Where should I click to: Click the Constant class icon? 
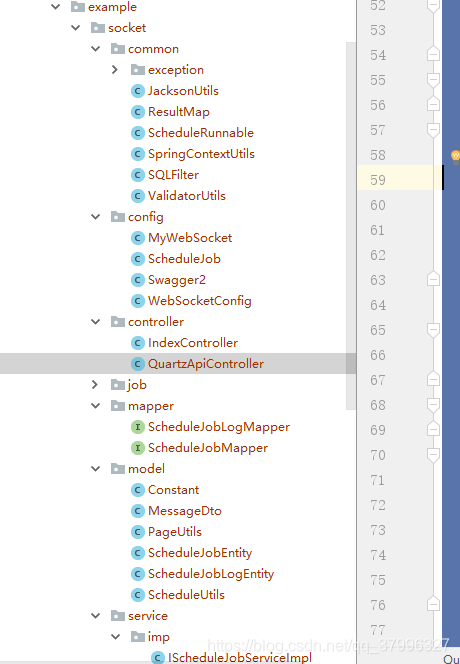coord(137,490)
